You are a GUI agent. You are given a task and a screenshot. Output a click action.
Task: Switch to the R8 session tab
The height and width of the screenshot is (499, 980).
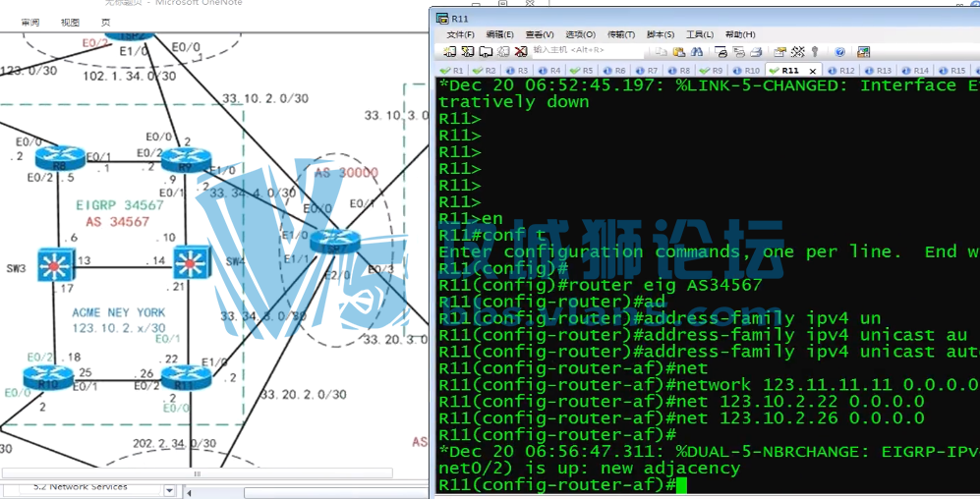679,71
